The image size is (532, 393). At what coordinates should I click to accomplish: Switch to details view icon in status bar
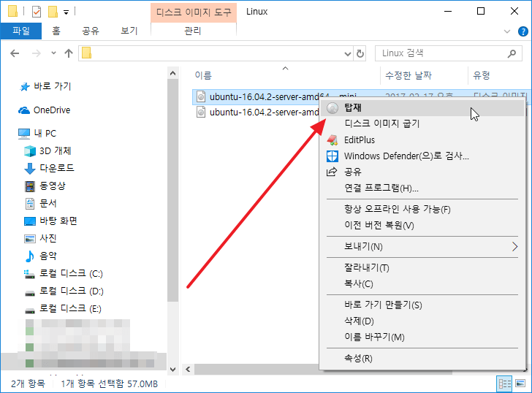[x=504, y=384]
